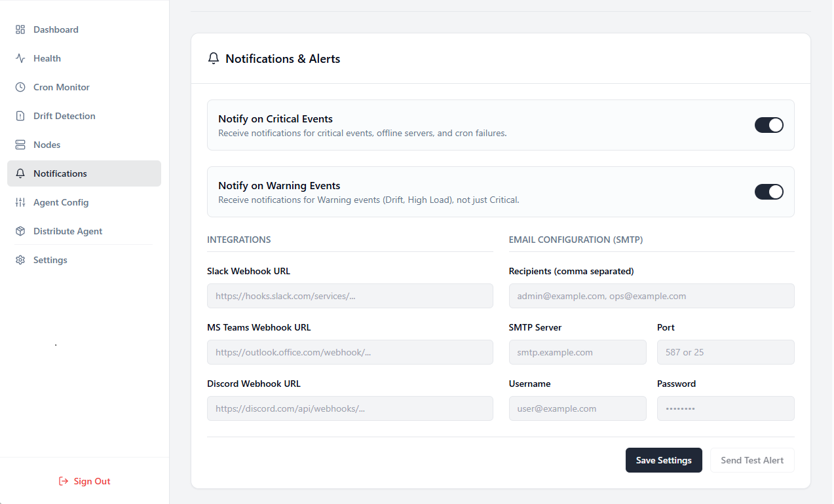The width and height of the screenshot is (834, 504).
Task: Click the SMTP Password field
Action: [x=725, y=408]
